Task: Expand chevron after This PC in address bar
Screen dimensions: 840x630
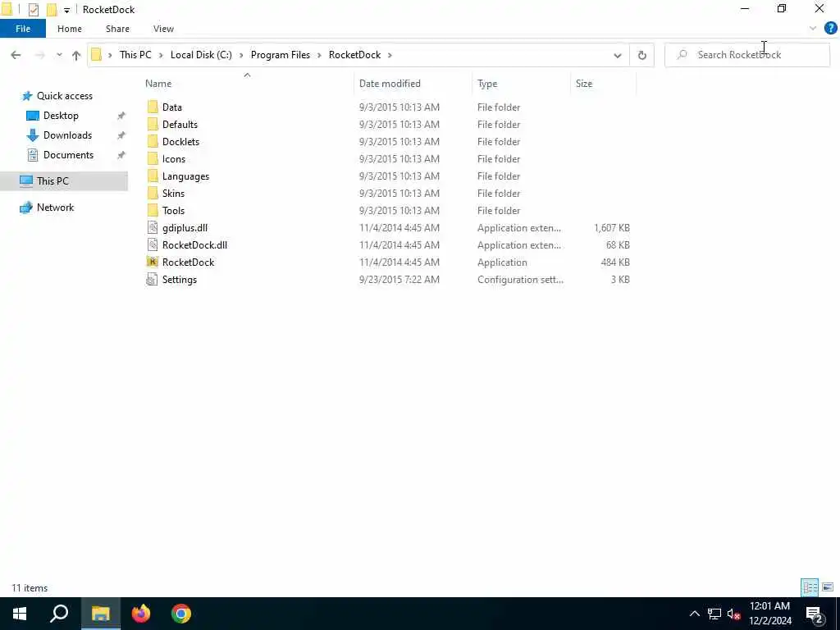Action: (x=161, y=55)
